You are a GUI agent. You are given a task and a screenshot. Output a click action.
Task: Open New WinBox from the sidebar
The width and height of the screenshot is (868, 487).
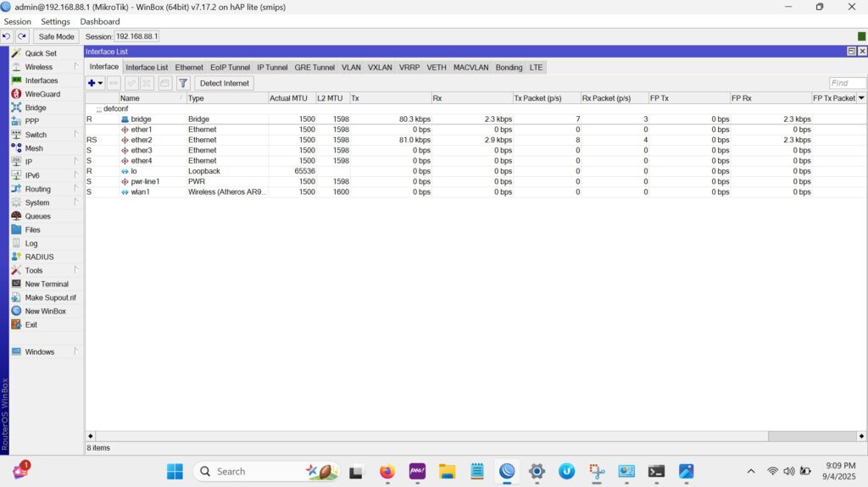[x=45, y=311]
